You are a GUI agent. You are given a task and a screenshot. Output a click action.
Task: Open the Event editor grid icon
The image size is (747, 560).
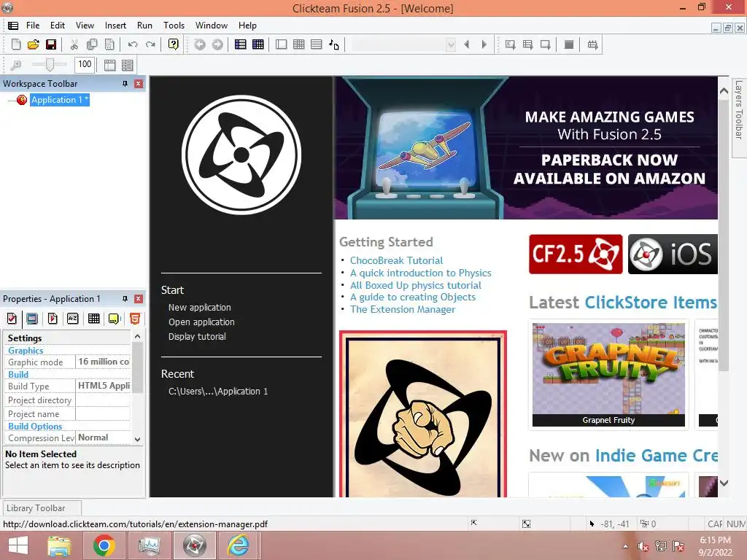(x=298, y=44)
